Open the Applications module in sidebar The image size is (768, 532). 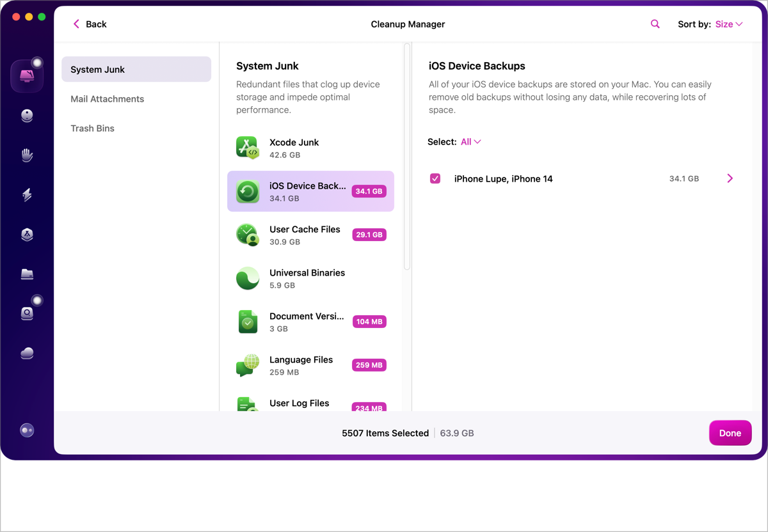27,235
